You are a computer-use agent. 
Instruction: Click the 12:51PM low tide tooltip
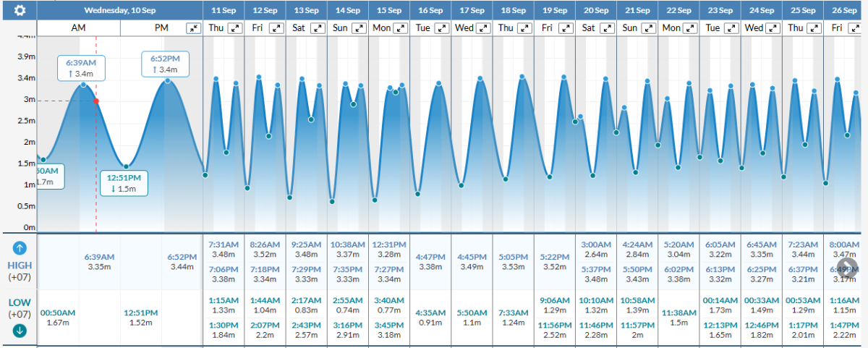[124, 183]
